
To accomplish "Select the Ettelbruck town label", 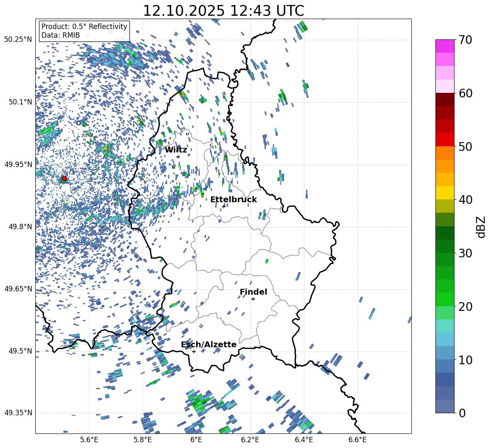I will coord(233,199).
